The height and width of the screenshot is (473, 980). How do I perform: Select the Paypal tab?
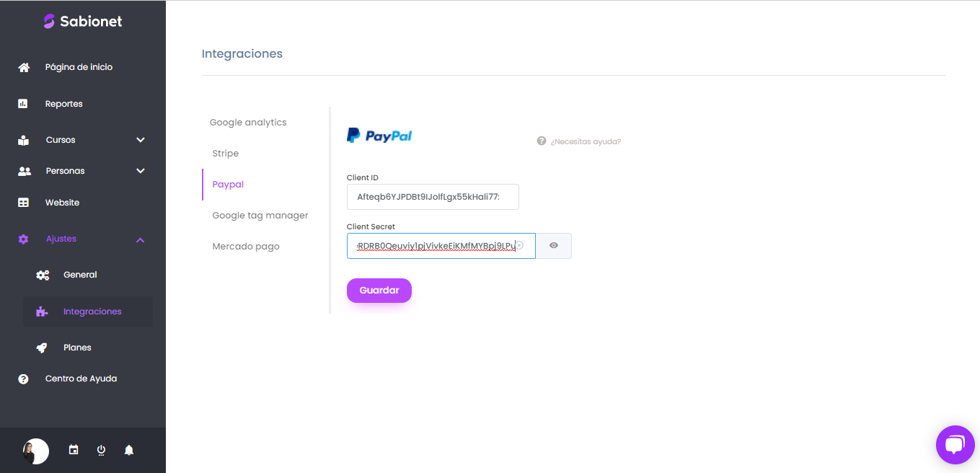(x=228, y=185)
